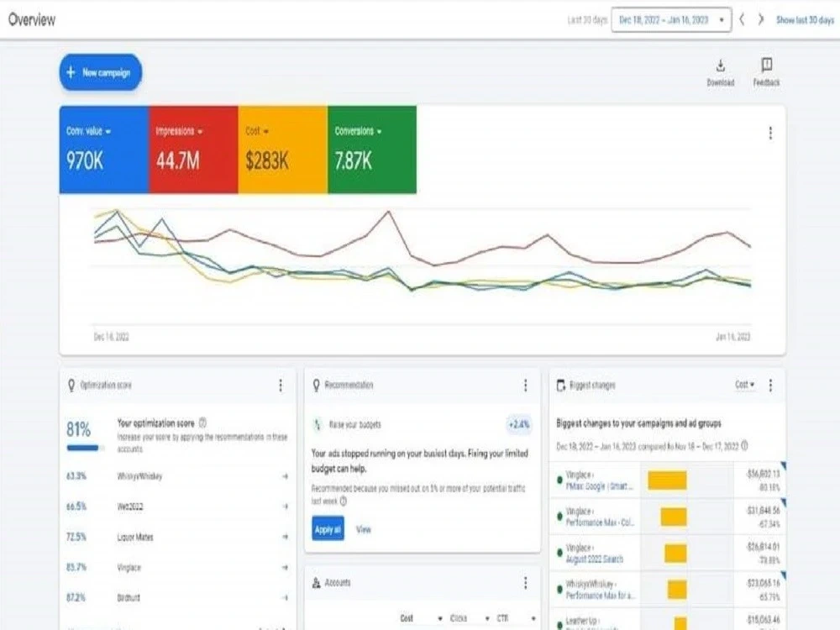Click the 66.5% score for Wet2022
Screen dimensions: 840x630
76,507
